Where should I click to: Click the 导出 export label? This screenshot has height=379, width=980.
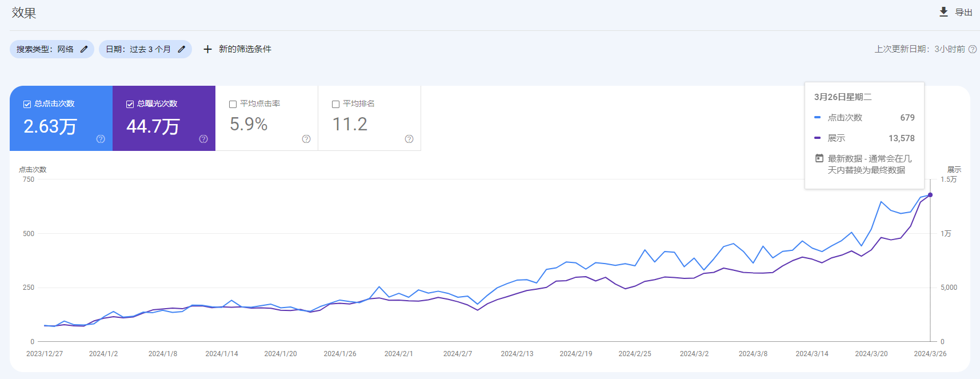pyautogui.click(x=963, y=13)
